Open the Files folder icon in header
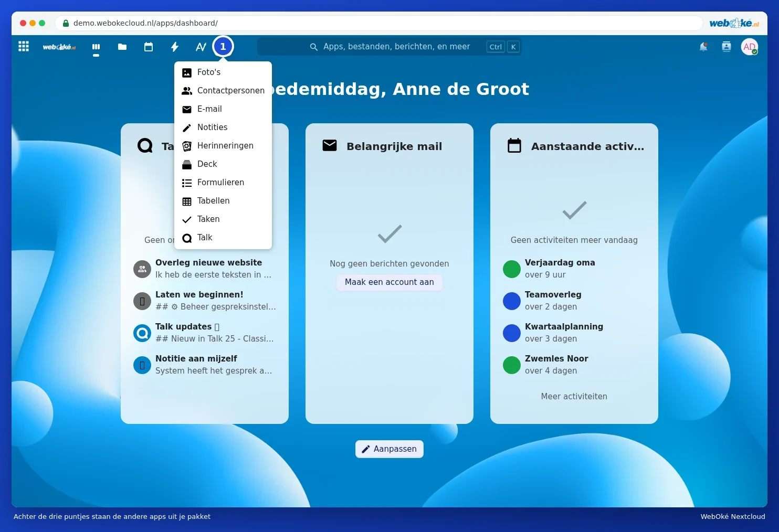Screen dimensions: 779x532 (x=122, y=47)
